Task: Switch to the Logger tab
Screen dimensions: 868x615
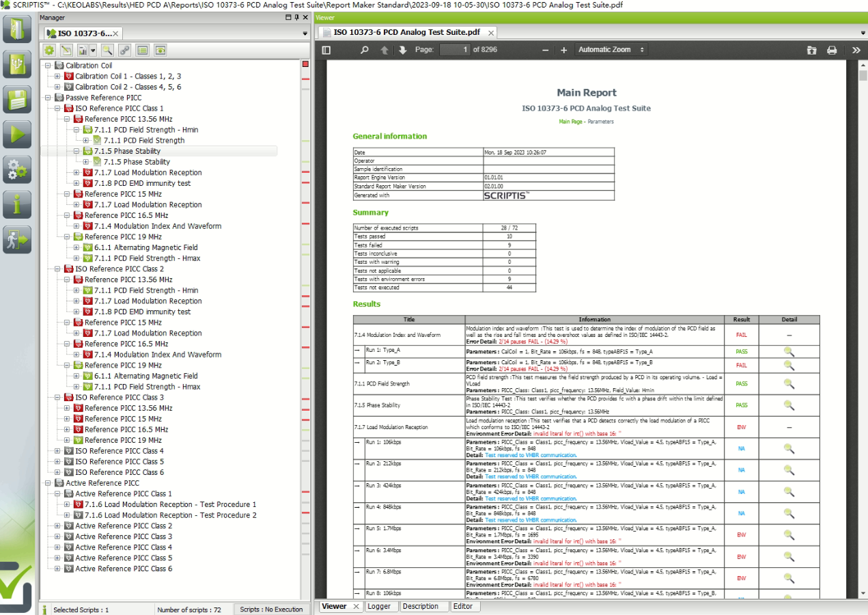Action: [x=378, y=606]
